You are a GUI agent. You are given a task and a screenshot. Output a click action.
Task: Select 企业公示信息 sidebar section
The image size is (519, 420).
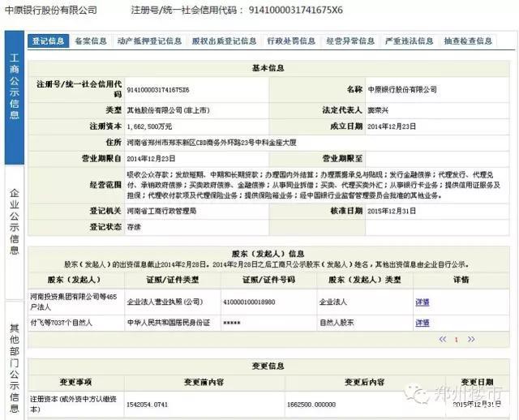[x=15, y=232]
